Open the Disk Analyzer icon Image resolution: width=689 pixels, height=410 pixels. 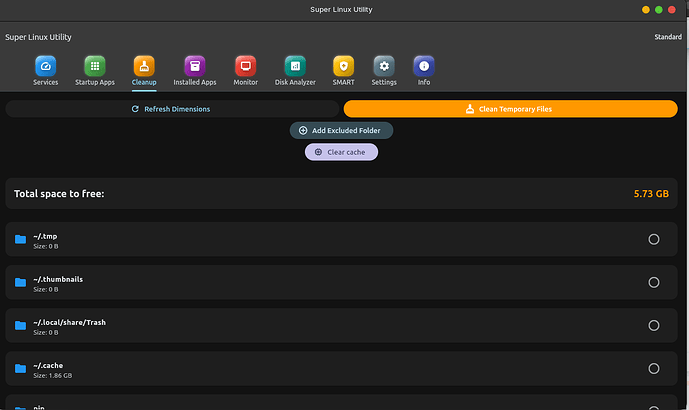coord(295,66)
